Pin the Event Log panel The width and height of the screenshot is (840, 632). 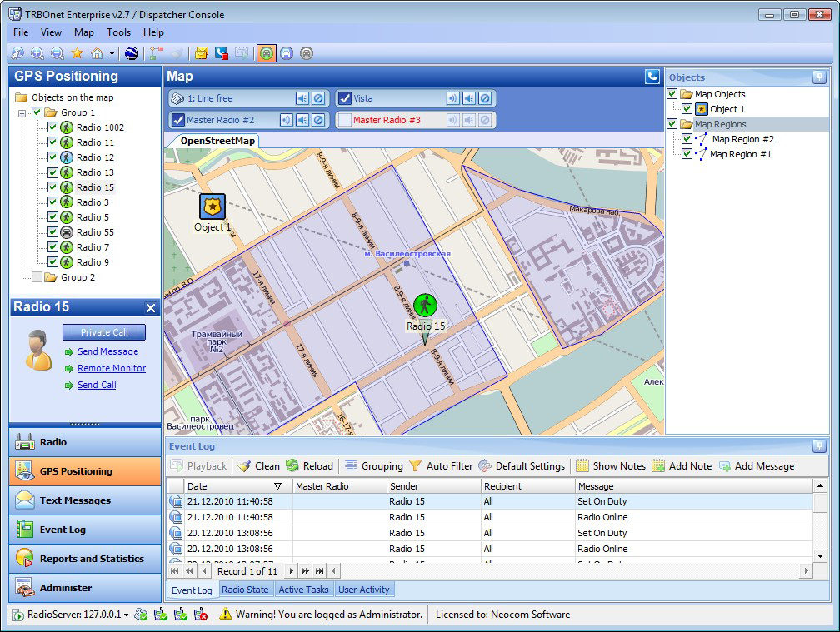[x=819, y=445]
